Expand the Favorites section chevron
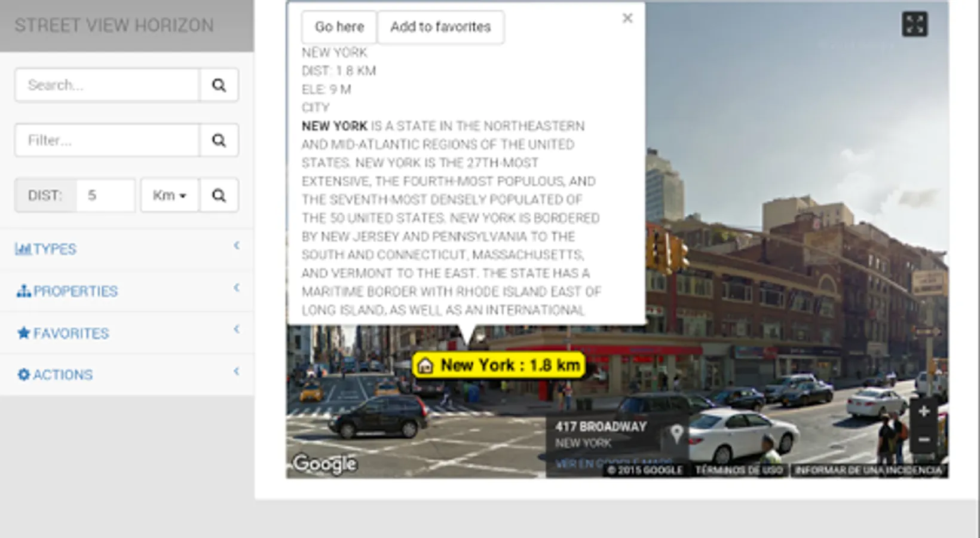The image size is (980, 538). (237, 329)
